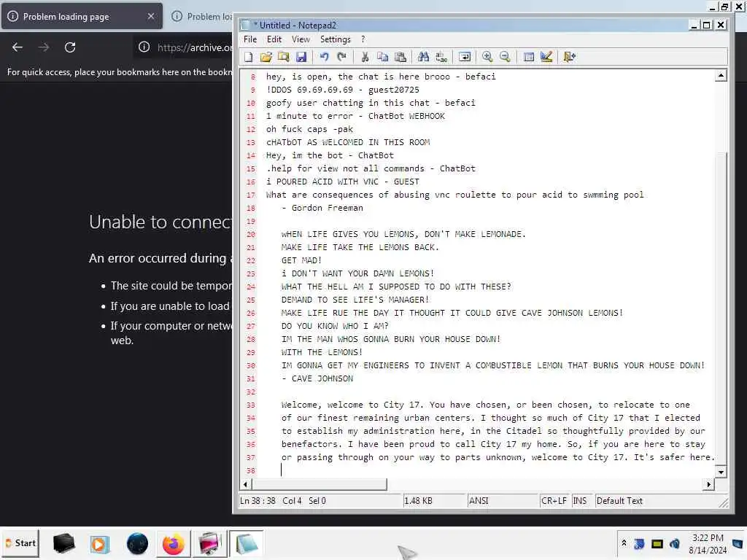Click the Cut scissors icon

pos(365,57)
